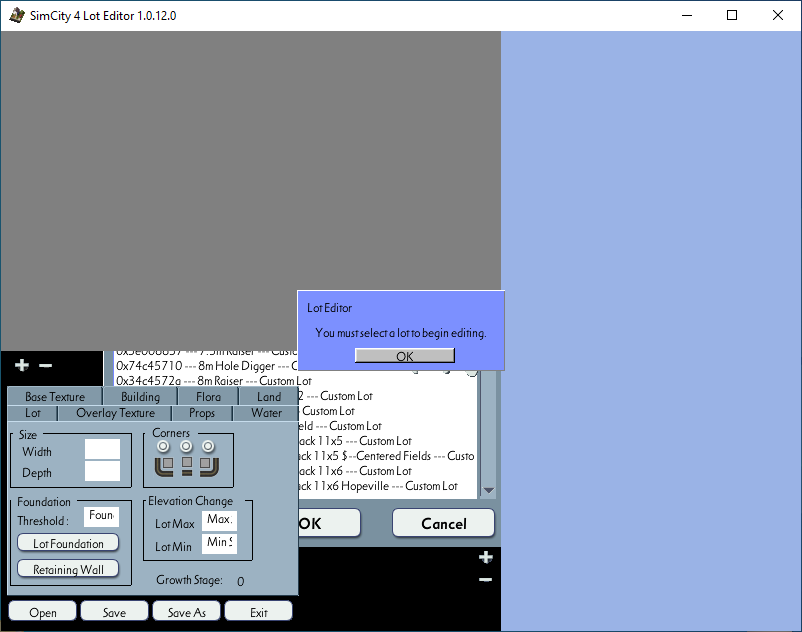Click the Lot Max elevation field
Screen dimensions: 802x632
point(219,521)
